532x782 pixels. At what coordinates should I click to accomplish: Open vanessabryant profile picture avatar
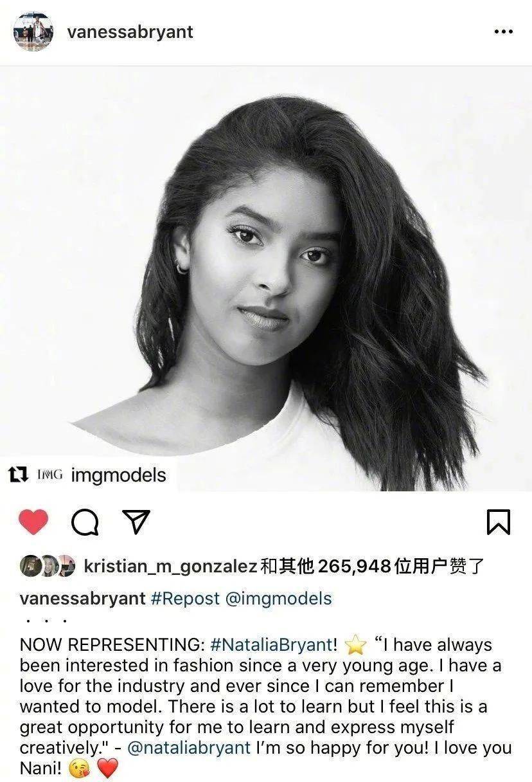[33, 32]
